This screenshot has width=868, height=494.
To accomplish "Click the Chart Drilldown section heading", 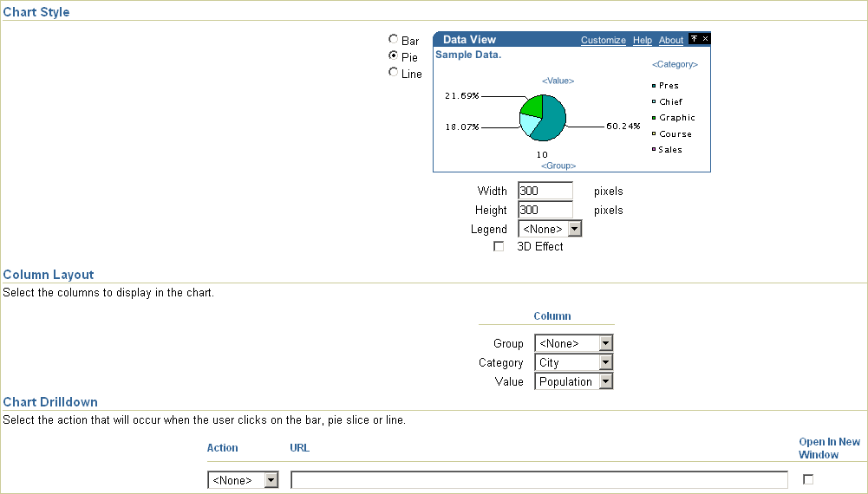I will 50,402.
